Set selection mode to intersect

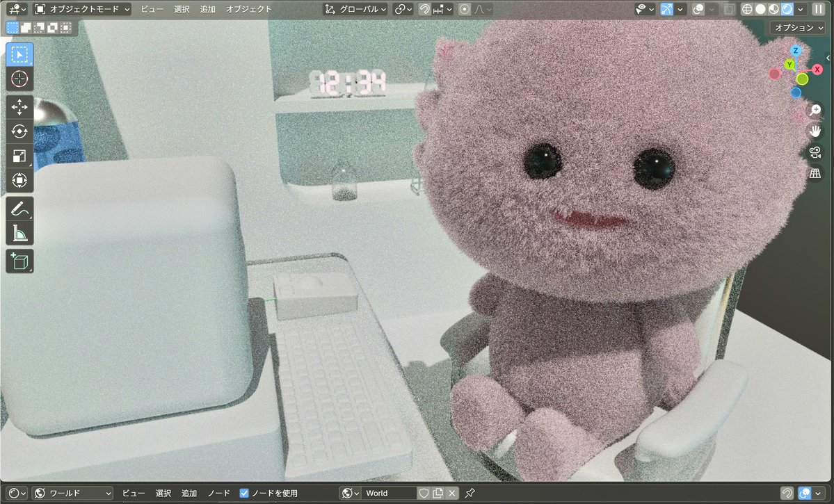[x=65, y=28]
